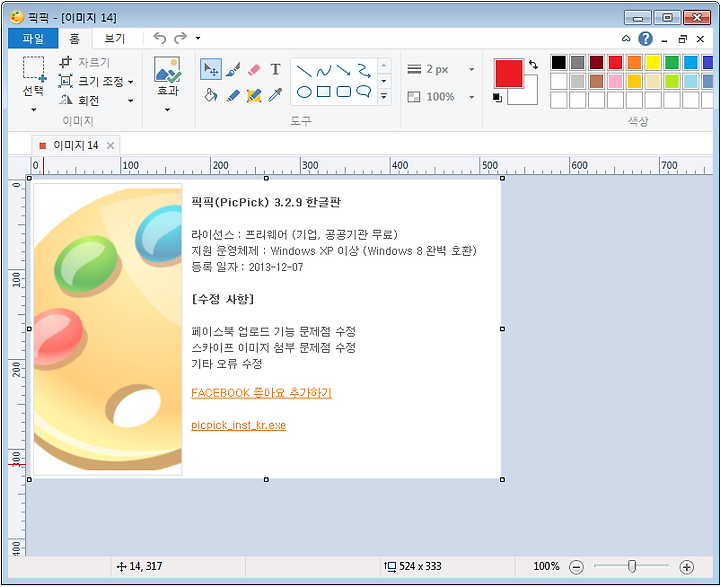Restore down the inner document window
720x587 pixels.
[x=683, y=40]
